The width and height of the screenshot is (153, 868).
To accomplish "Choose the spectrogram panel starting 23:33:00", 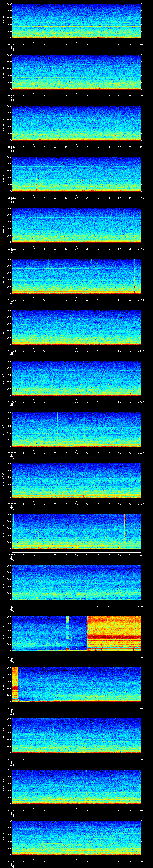I will (x=76, y=225).
